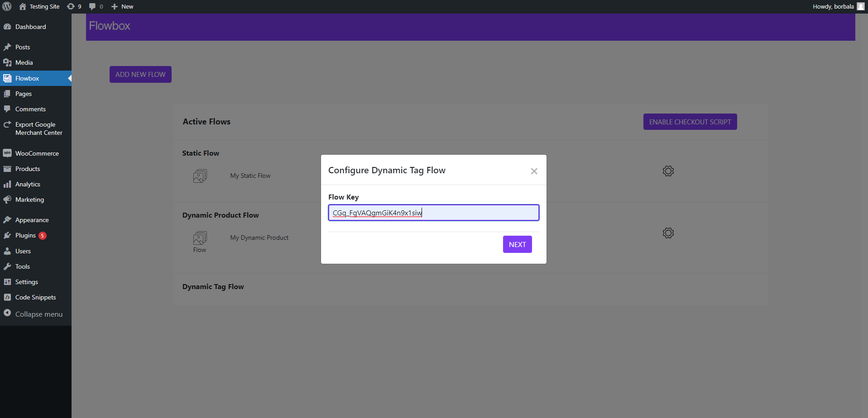Select My Static Flow name
Screen dimensions: 868x418
tap(250, 176)
